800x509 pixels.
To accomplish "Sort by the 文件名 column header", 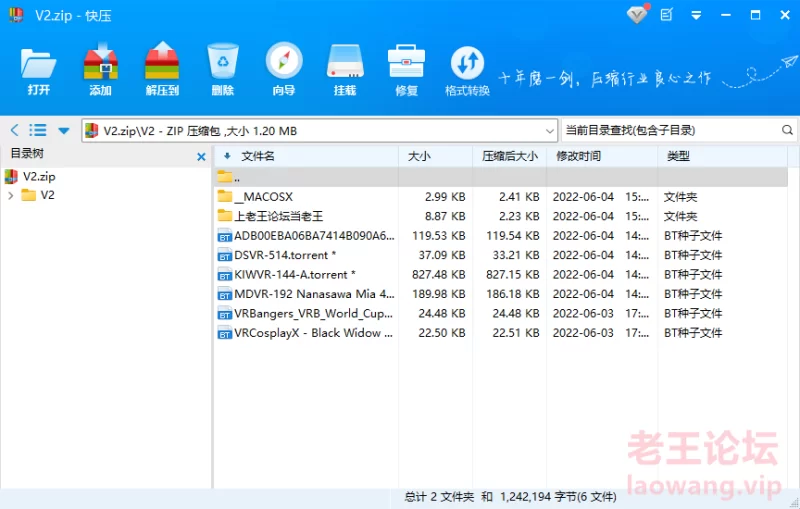I will (258, 156).
